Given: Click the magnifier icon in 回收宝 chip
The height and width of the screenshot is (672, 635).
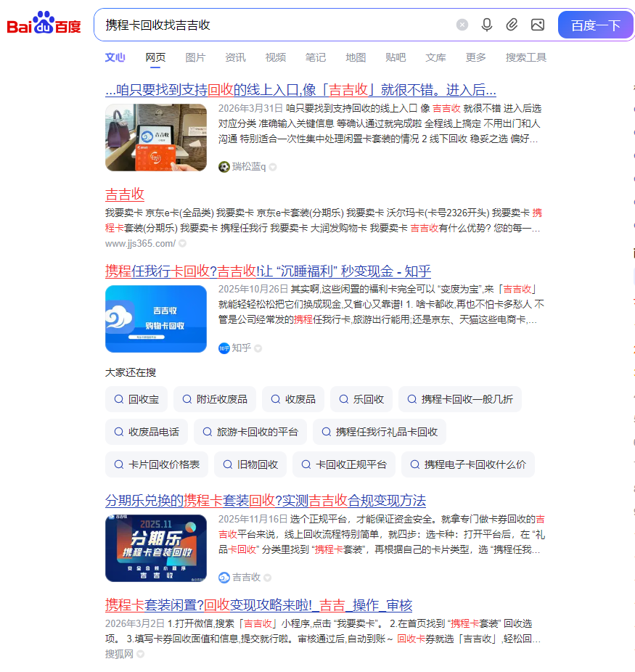Looking at the screenshot, I should 118,398.
